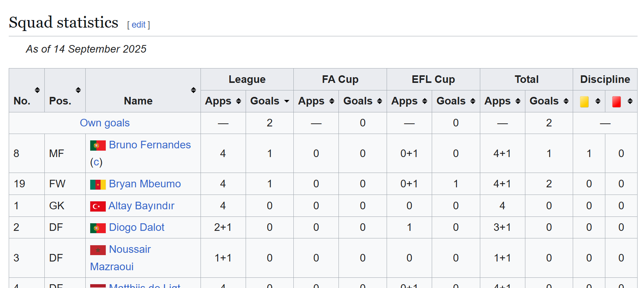Open the Own goals link
The width and height of the screenshot is (644, 288).
[x=105, y=123]
